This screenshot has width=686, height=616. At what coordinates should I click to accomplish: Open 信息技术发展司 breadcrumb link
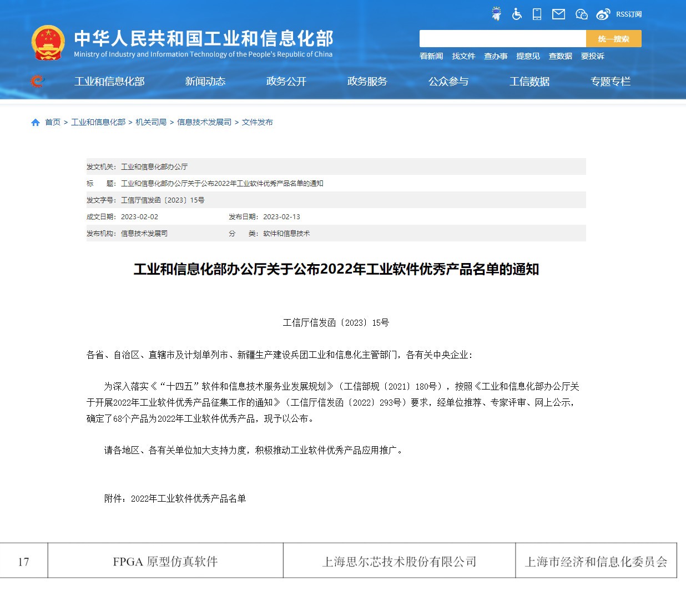204,122
